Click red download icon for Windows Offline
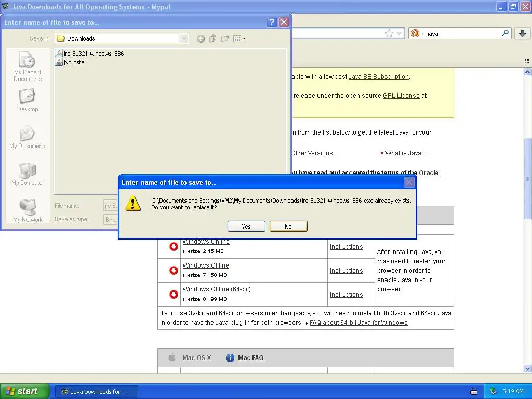 [x=174, y=270]
